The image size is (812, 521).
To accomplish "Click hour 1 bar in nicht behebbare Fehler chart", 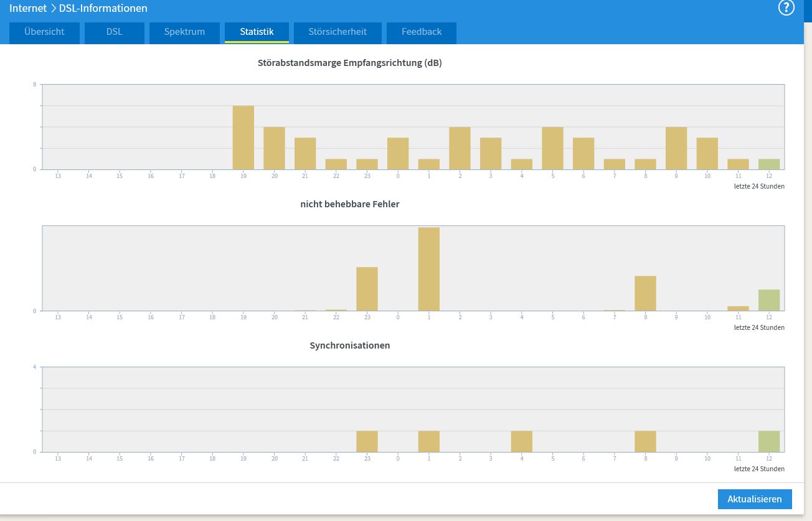I will (x=429, y=269).
